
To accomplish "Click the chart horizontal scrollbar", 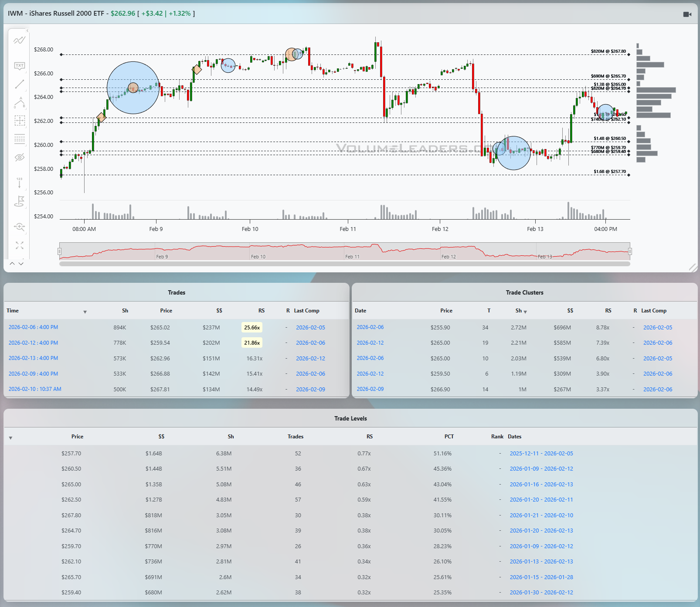I will click(345, 264).
